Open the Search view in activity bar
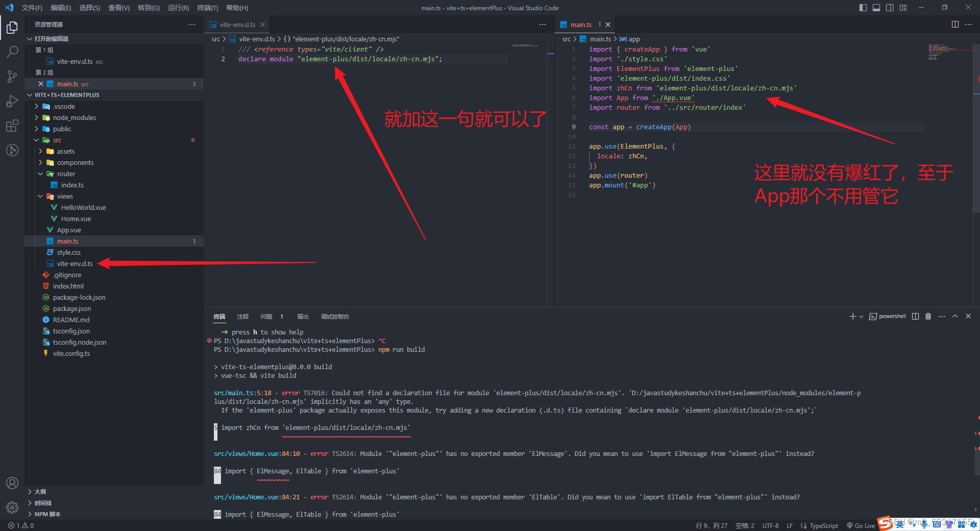The width and height of the screenshot is (980, 531). point(12,52)
